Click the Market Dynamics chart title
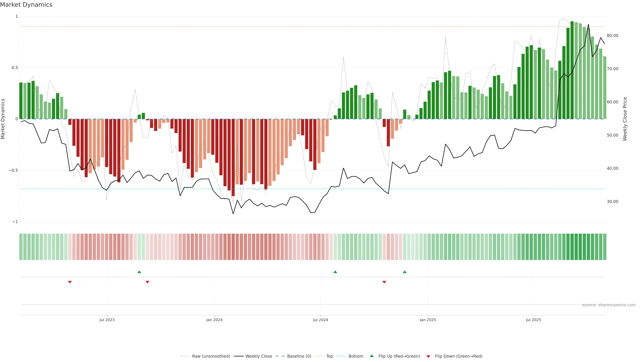Screen dimensions: 644x362 (x=26, y=5)
